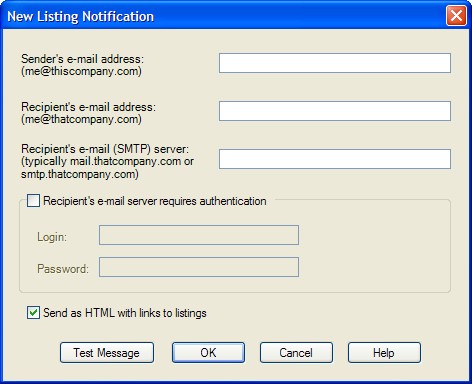Click the "Recipient's e-mail (SMTP) server:" label
Image resolution: width=472 pixels, height=384 pixels.
pos(105,149)
